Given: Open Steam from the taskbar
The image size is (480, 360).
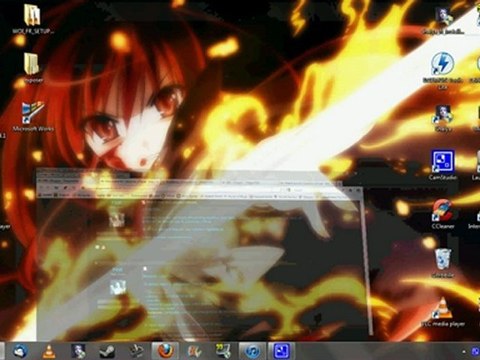Looking at the screenshot, I should [107, 351].
